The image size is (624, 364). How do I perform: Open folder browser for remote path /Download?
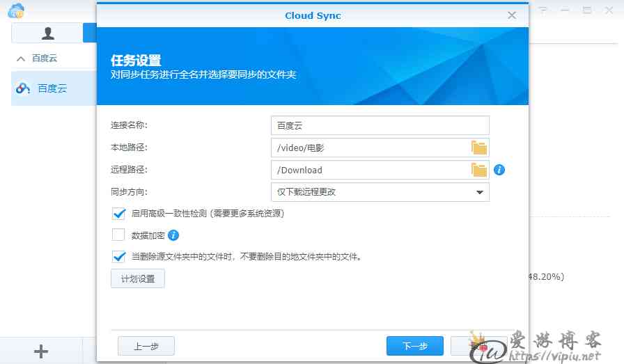[x=478, y=170]
